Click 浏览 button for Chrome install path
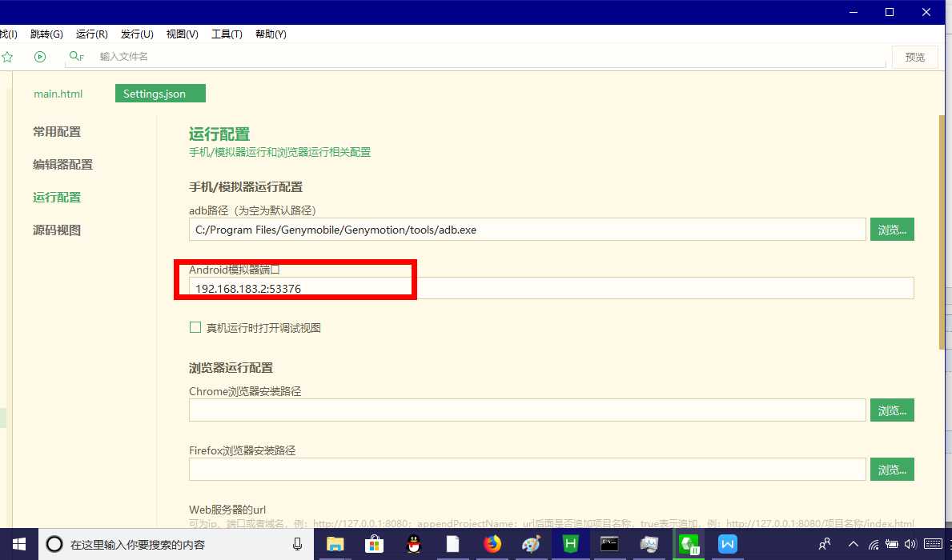The height and width of the screenshot is (560, 952). [x=891, y=410]
